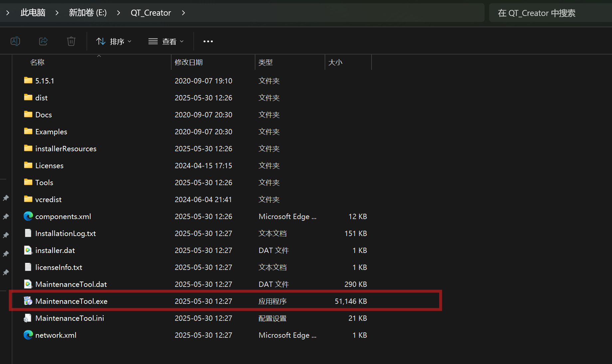Sort by 修改日期 column header
This screenshot has width=612, height=364.
pyautogui.click(x=189, y=62)
